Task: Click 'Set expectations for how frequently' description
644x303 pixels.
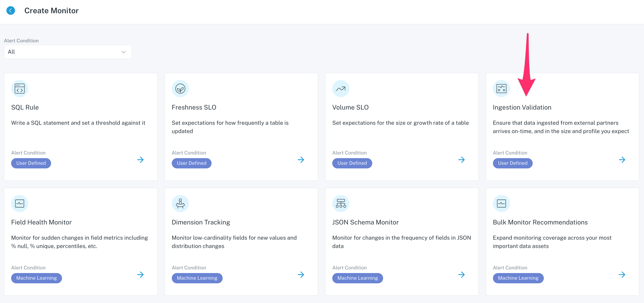Action: [230, 127]
